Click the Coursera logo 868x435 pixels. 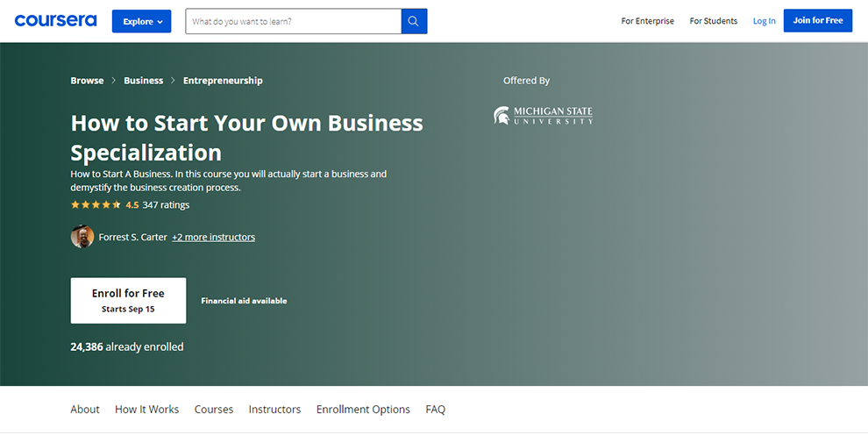[x=55, y=21]
